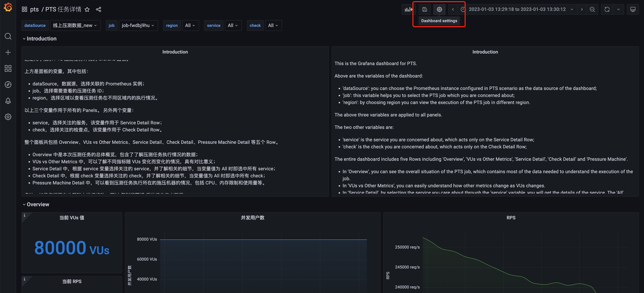Click the Add panel icon
The image size is (644, 293).
[x=408, y=9]
